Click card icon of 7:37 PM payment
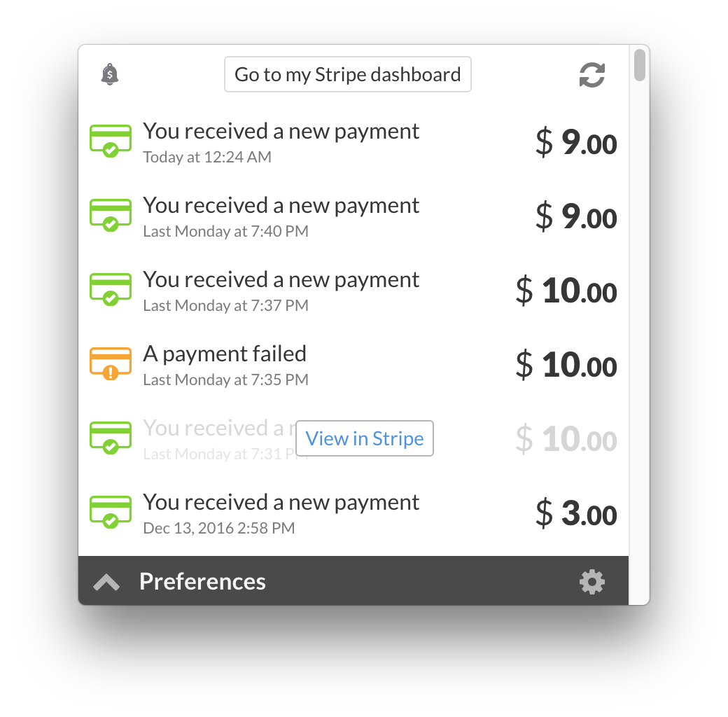Viewport: 728px width, 717px height. [x=111, y=289]
